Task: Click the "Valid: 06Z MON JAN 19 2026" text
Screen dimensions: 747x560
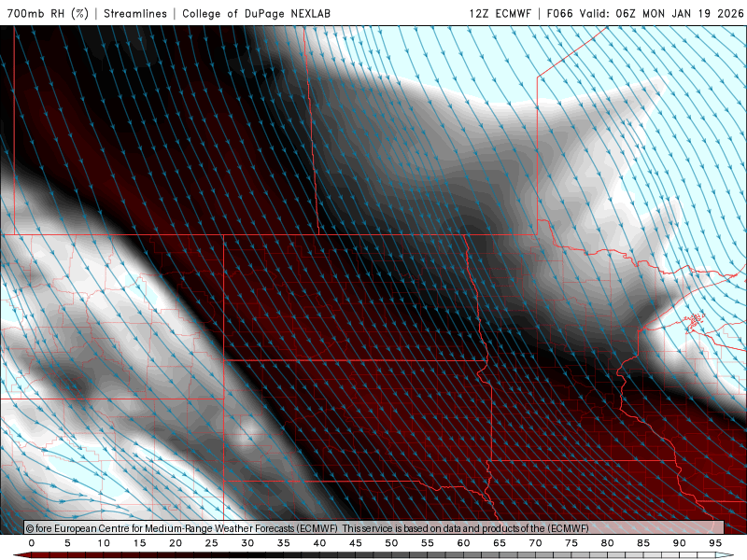Action: coord(661,13)
